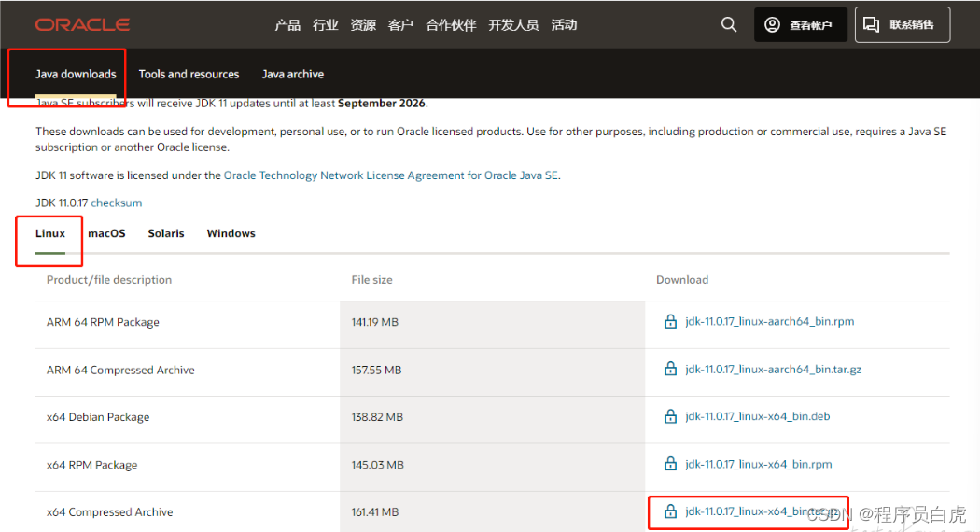Download jdk-11.0.17_linux-x64_bin.deb
Screen dimensions: 980x532
coord(758,416)
